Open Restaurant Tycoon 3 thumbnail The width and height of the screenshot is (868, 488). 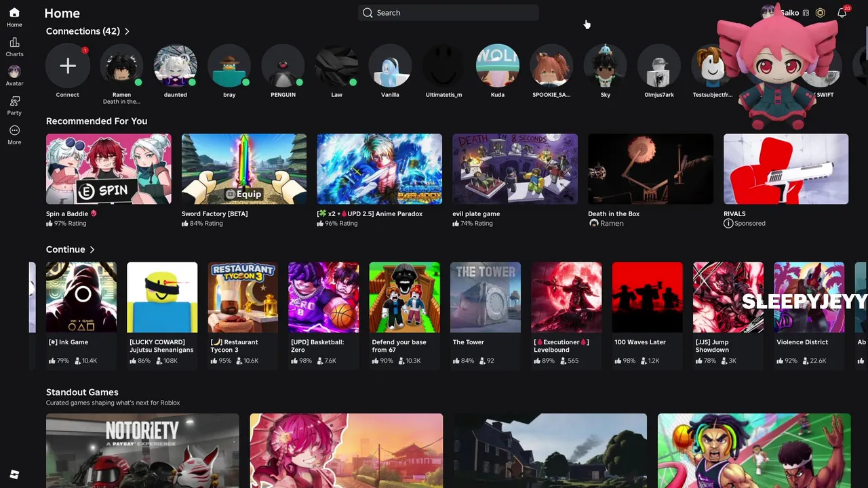click(x=243, y=298)
